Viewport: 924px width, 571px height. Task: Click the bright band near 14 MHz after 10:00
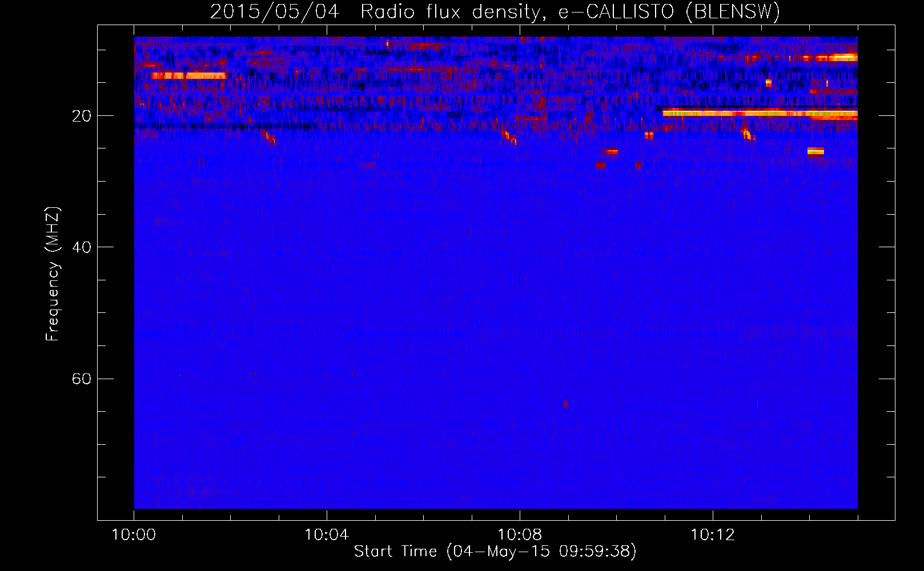tap(189, 75)
